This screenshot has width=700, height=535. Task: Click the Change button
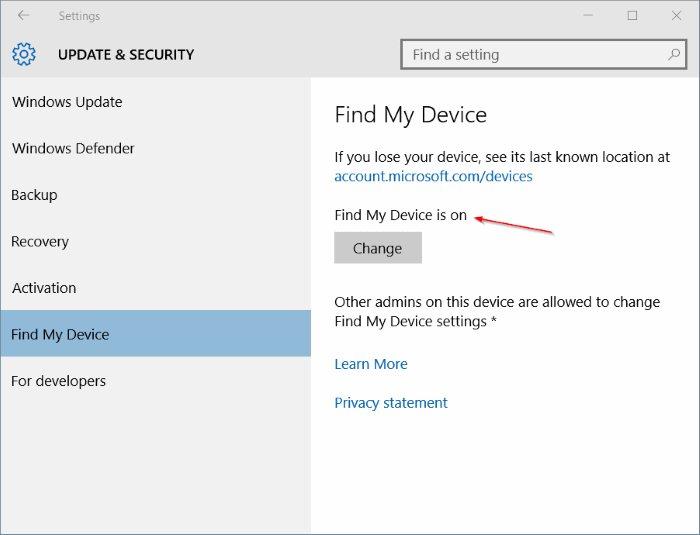point(378,248)
